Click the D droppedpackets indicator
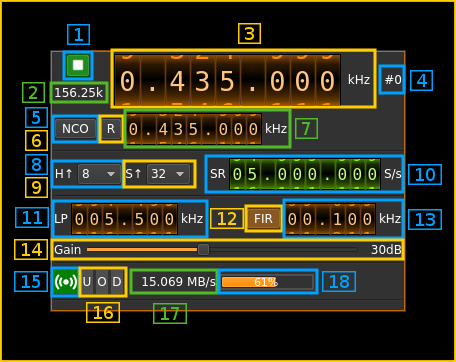The width and height of the screenshot is (456, 362). [x=117, y=282]
